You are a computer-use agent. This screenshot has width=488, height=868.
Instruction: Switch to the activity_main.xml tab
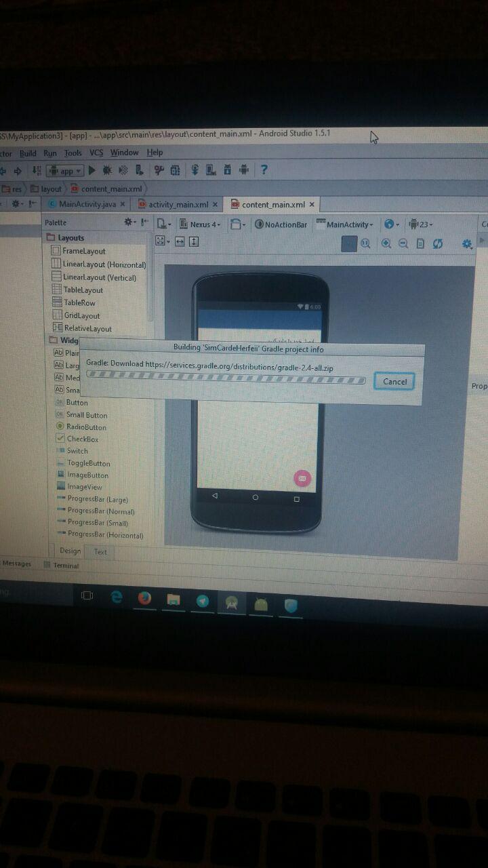click(178, 204)
